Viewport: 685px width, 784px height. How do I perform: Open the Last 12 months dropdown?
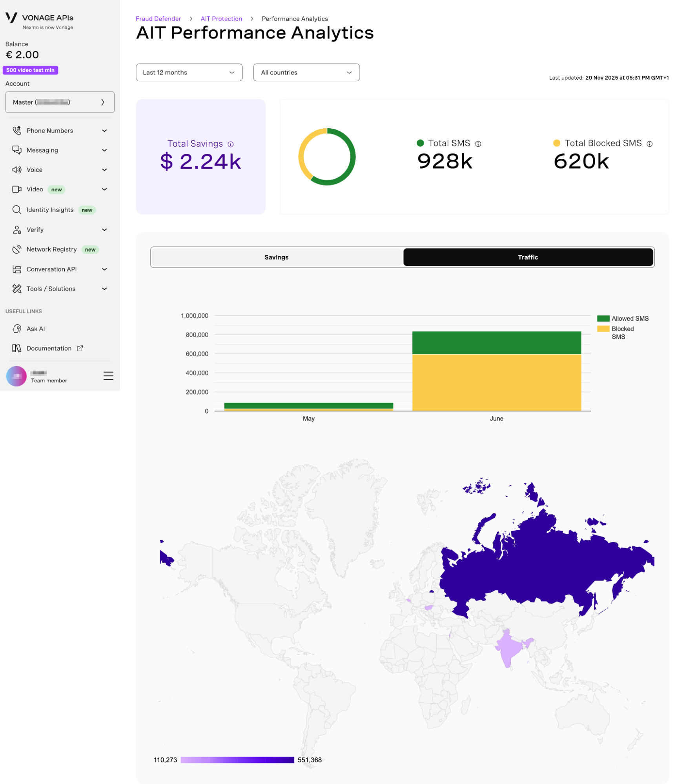point(189,72)
